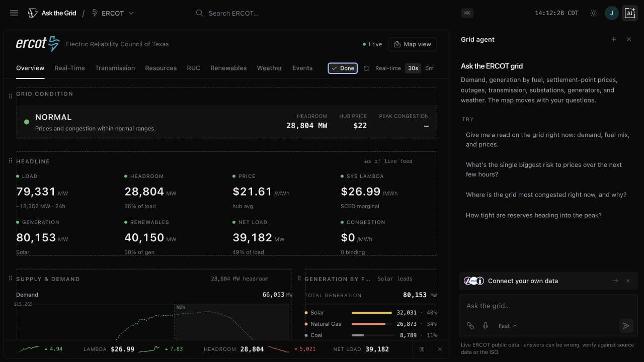
Task: Click the Done layout button
Action: point(343,68)
